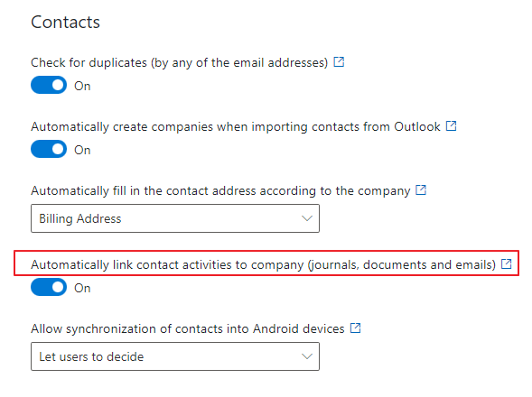
Task: Open external link icon inside the red highlighted row
Action: (x=506, y=263)
